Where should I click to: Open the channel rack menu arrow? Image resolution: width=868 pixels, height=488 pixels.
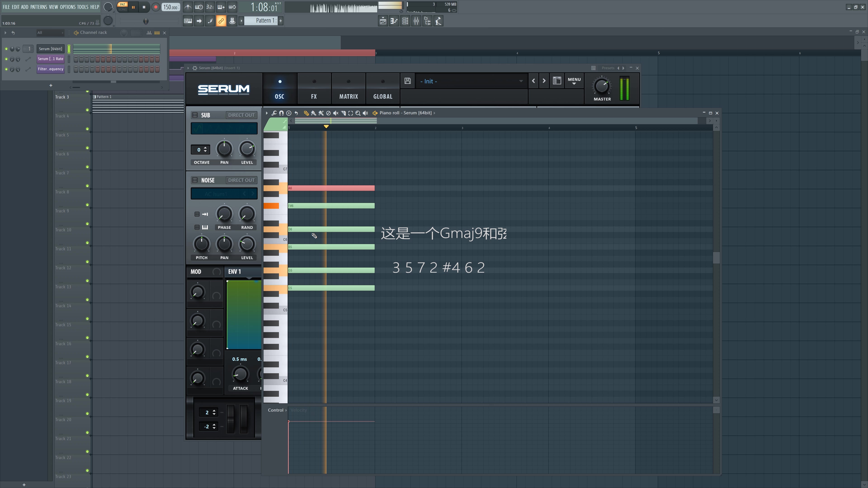click(x=5, y=33)
